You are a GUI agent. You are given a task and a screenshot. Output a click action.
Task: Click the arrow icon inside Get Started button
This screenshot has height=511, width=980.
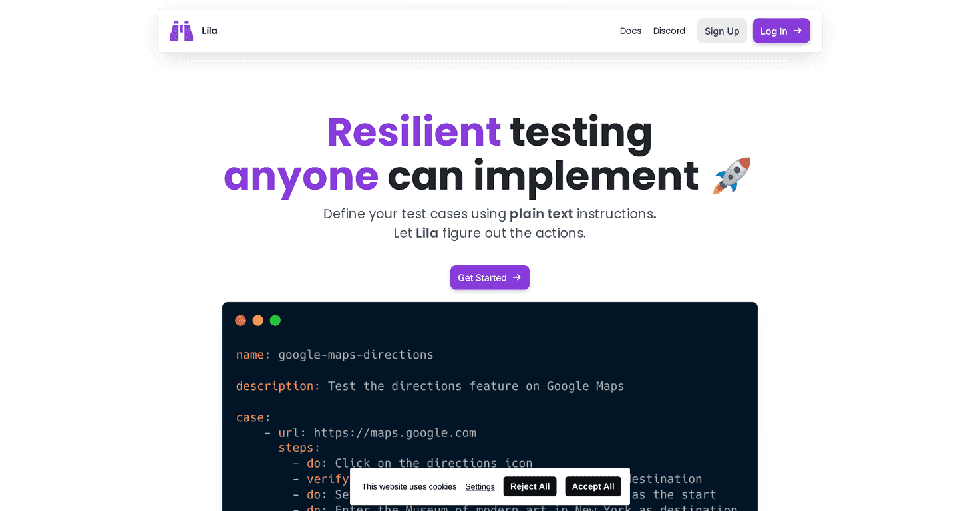pyautogui.click(x=516, y=277)
